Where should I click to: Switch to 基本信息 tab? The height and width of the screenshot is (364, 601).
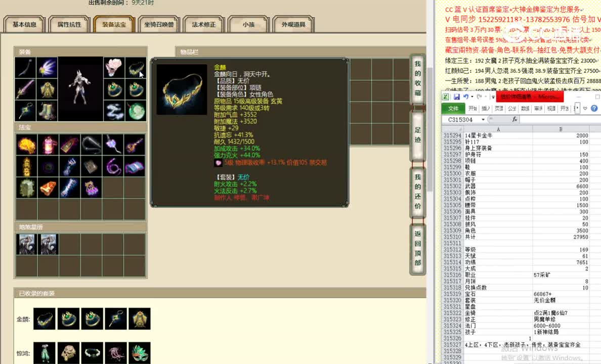point(24,25)
